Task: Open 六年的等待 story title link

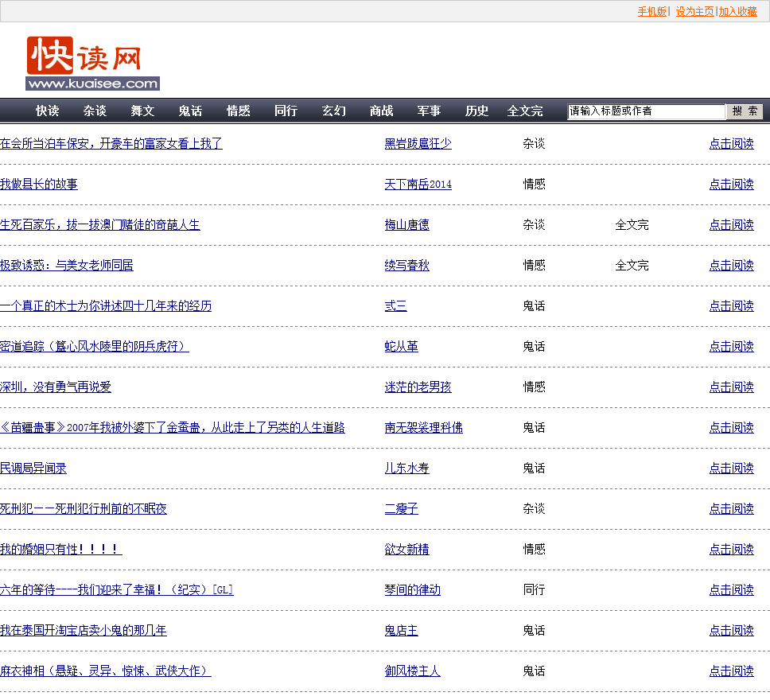Action: (x=117, y=589)
